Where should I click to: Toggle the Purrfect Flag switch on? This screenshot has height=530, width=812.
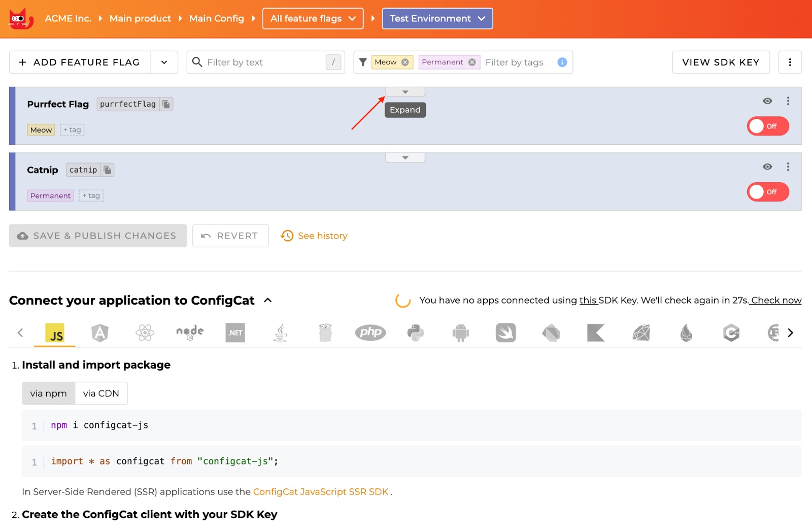pos(767,126)
